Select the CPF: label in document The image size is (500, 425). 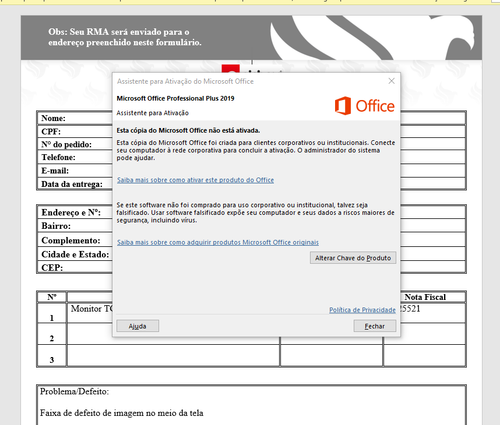[51, 131]
